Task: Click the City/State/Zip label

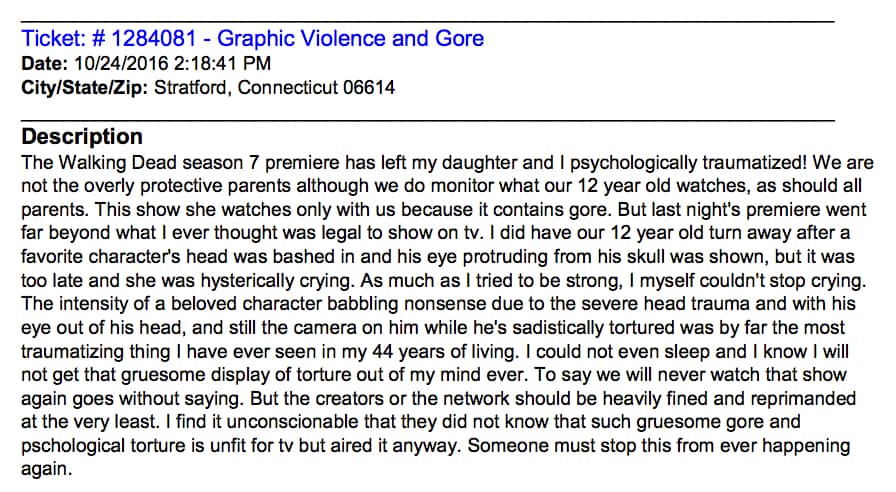Action: [84, 88]
